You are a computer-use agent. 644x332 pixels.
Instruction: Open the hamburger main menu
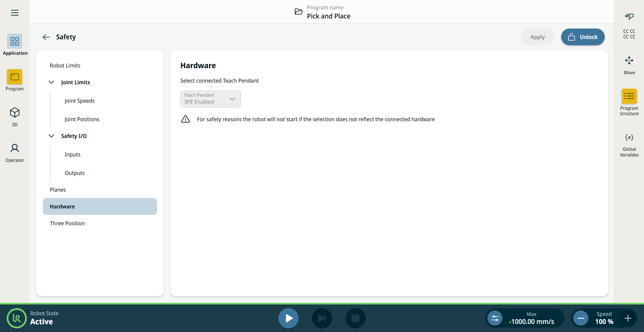[14, 13]
